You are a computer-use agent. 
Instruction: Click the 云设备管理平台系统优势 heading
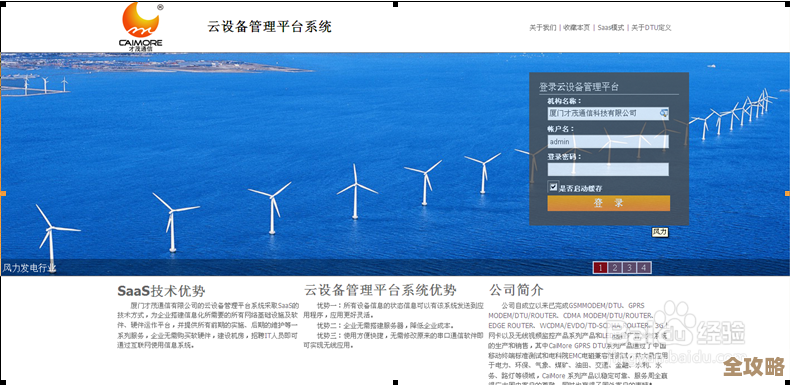(x=380, y=290)
